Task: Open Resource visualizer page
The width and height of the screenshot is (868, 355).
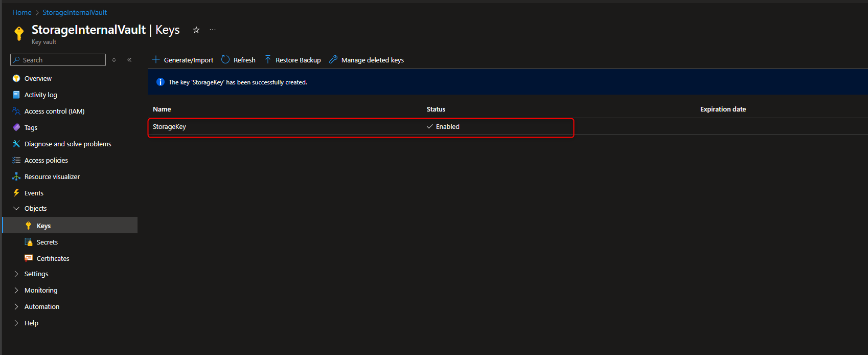Action: click(x=52, y=176)
